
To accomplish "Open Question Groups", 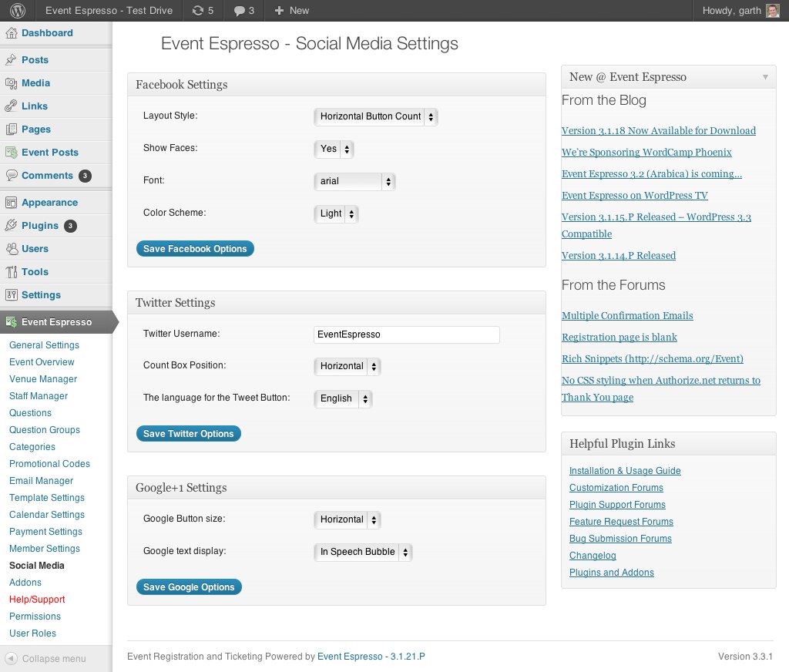I will [45, 430].
